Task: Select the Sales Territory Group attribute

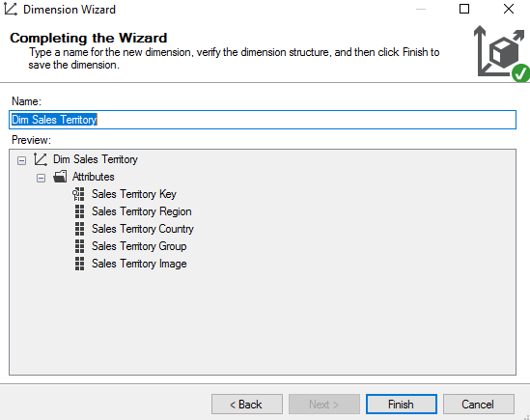Action: coord(139,246)
